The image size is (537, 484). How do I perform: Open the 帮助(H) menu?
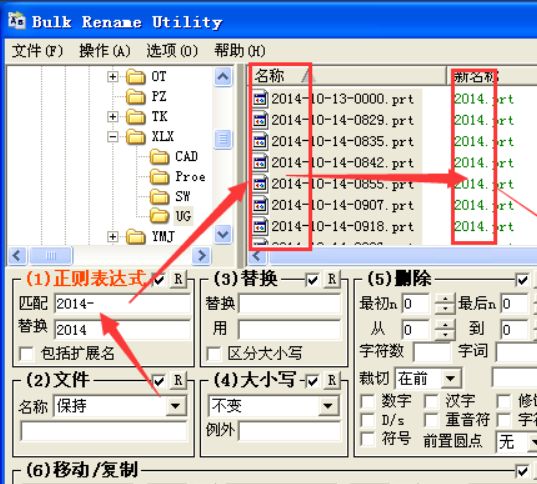pyautogui.click(x=240, y=51)
